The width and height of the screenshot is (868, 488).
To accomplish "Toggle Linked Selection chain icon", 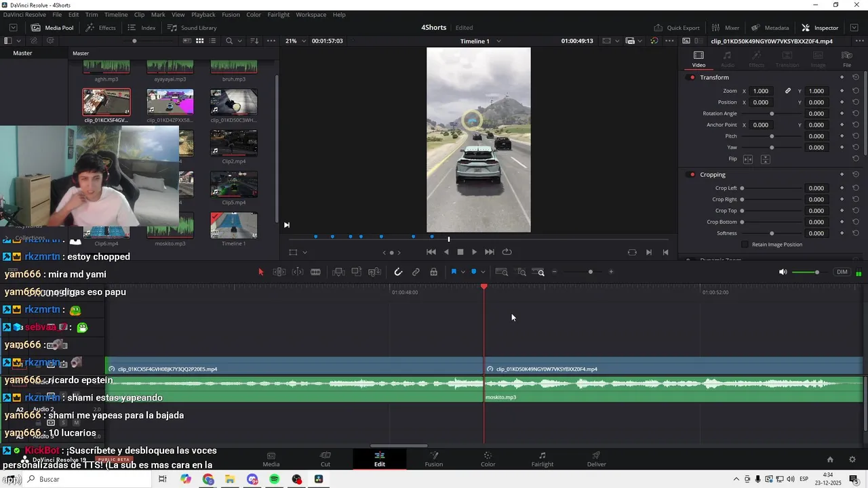I will tap(416, 272).
